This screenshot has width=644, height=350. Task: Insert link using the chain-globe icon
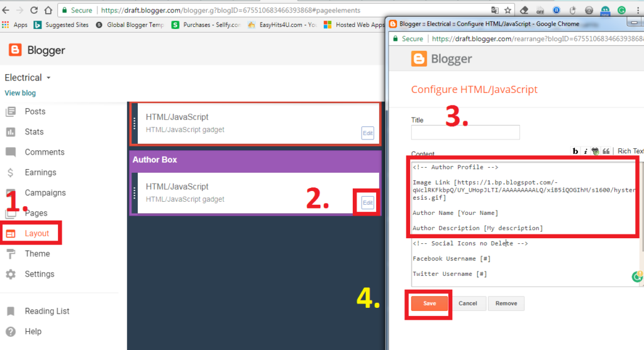coord(595,151)
